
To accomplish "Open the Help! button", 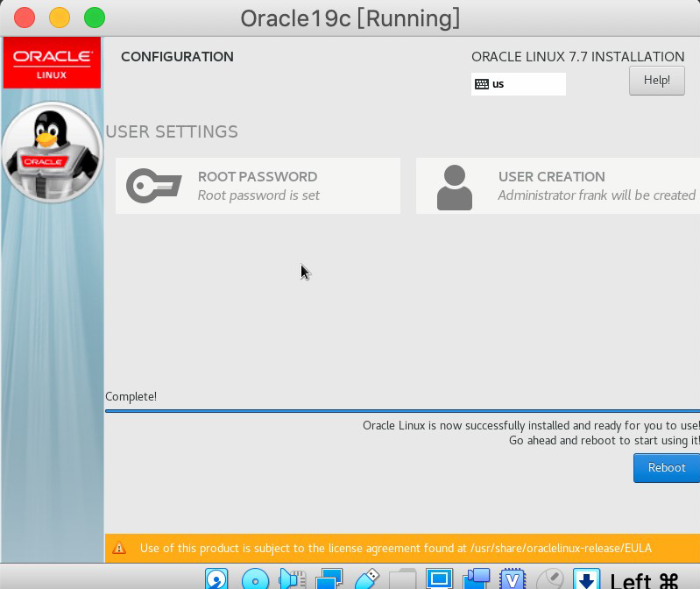I will [x=657, y=81].
